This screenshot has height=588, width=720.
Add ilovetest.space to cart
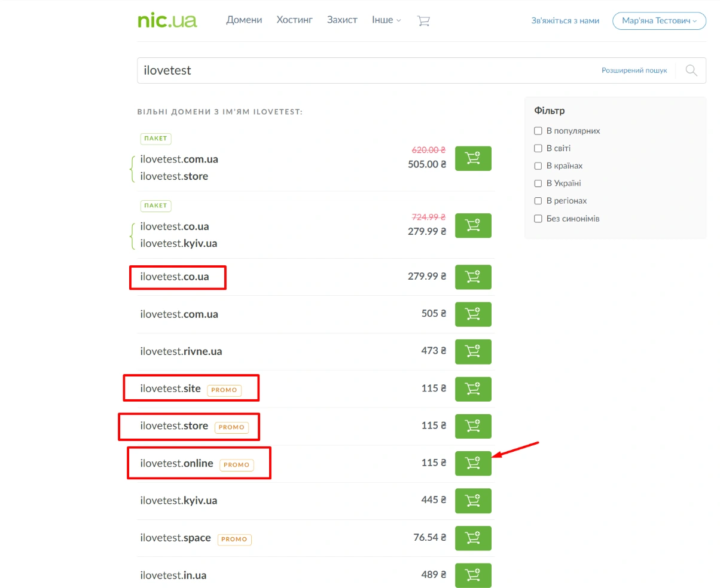click(473, 538)
